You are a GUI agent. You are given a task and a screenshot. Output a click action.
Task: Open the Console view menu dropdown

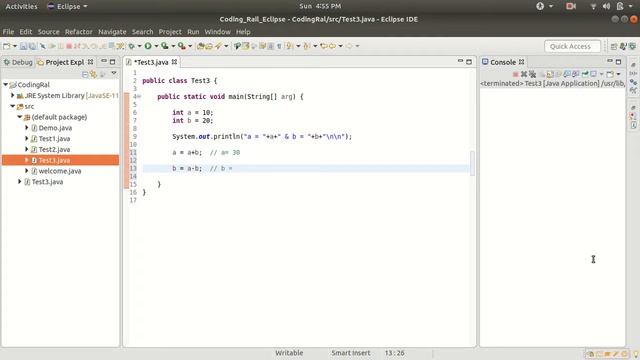[x=619, y=74]
